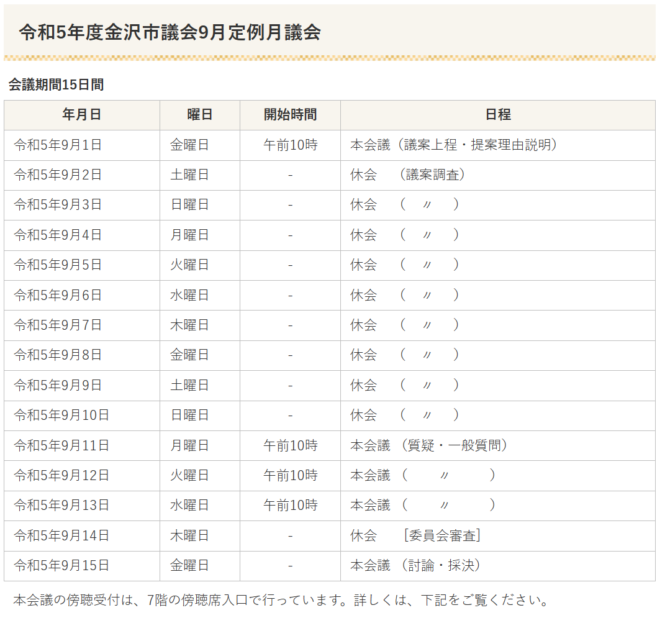The height and width of the screenshot is (618, 670).
Task: Click 土曜日 in the September 9 row
Action: (x=189, y=386)
